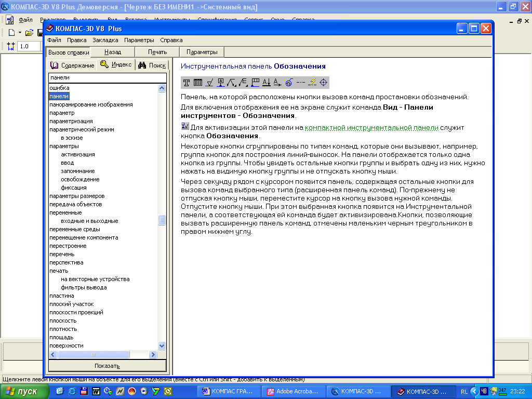Switch to Adobe Acrobat taskbar button
532x399 pixels.
point(294,392)
